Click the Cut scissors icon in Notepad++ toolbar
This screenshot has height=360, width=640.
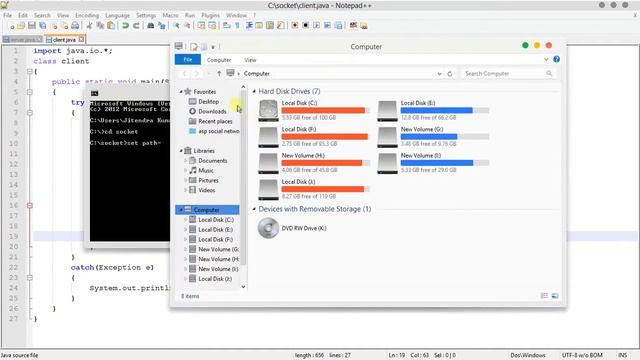pos(89,26)
